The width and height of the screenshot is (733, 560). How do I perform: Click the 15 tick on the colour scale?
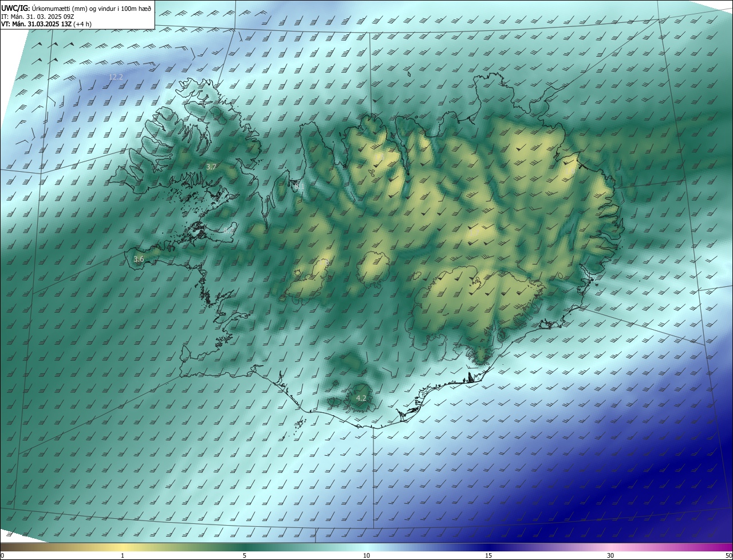[x=488, y=555]
